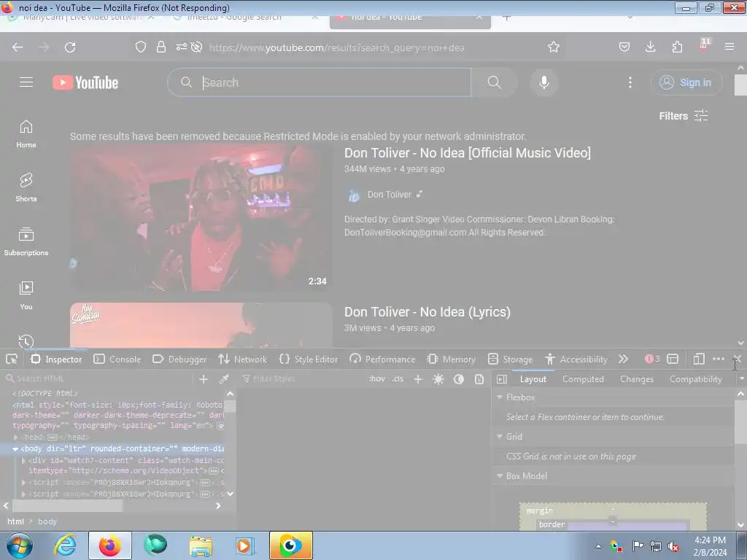This screenshot has width=747, height=560.
Task: Pick the eyedropper color tool
Action: coord(223,379)
